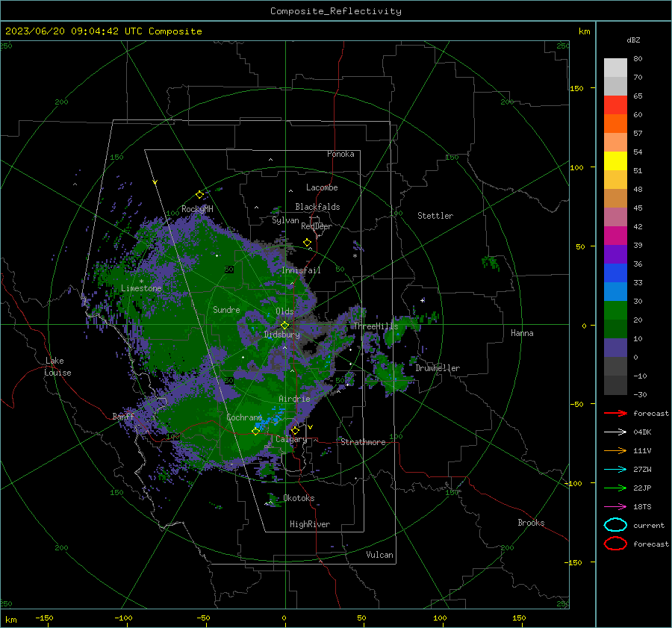Click the dBZ legend heading
The image size is (672, 628).
pos(633,40)
